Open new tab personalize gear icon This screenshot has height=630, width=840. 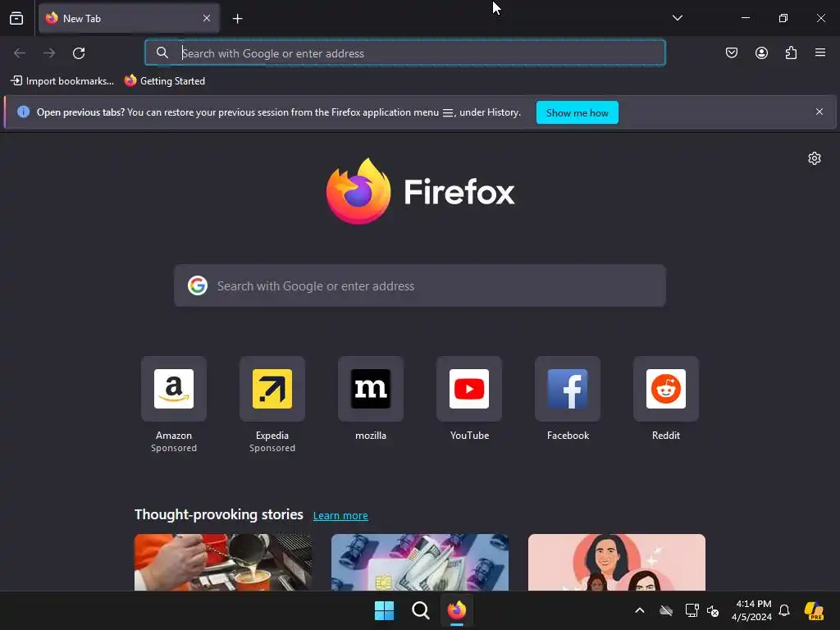click(815, 158)
